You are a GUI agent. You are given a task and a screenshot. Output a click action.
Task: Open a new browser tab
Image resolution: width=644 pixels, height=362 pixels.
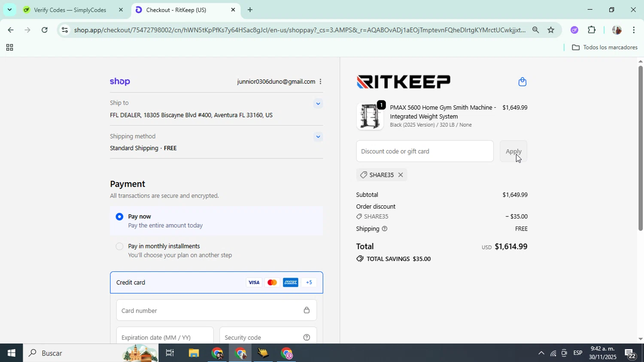(250, 9)
